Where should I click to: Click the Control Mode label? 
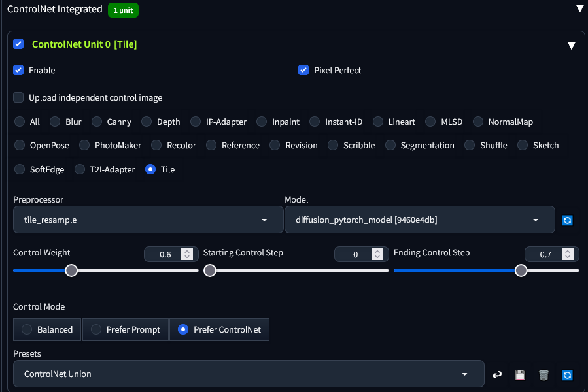[39, 306]
